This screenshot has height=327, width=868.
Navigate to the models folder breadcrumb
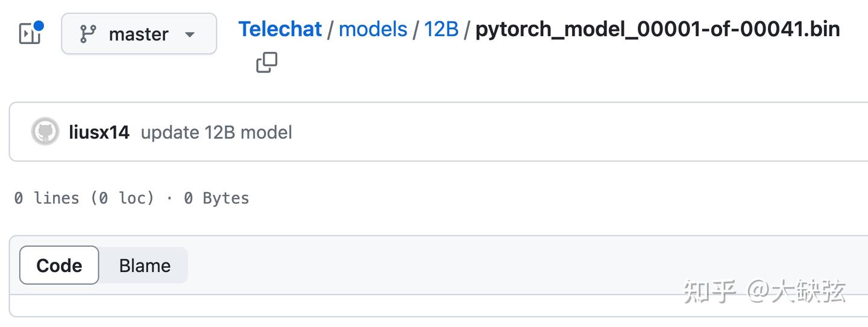[x=373, y=29]
